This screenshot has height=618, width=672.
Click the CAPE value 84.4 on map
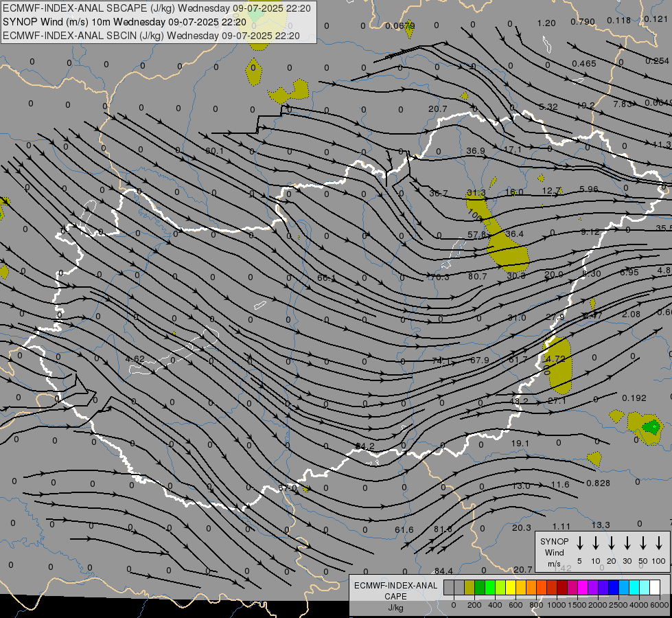pos(443,571)
